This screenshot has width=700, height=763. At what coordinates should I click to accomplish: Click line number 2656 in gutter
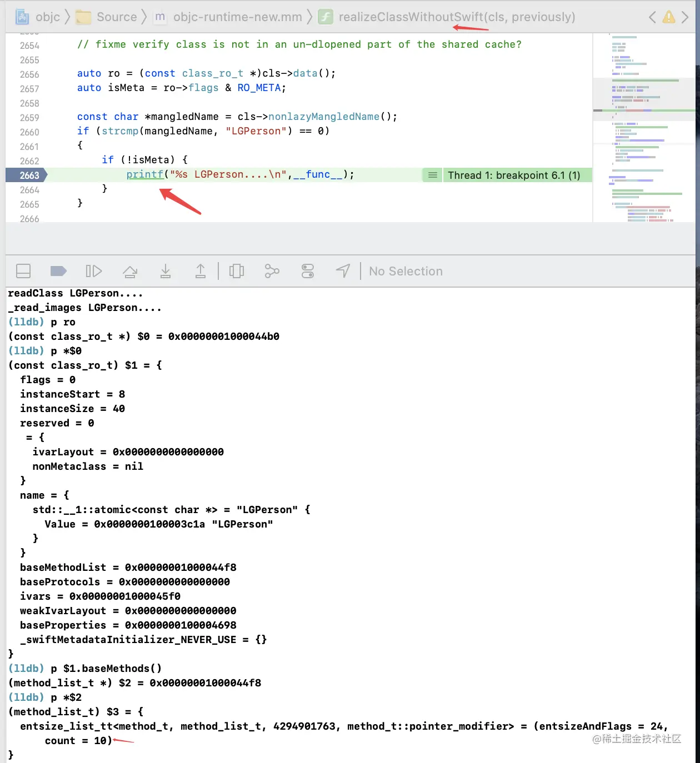click(29, 74)
